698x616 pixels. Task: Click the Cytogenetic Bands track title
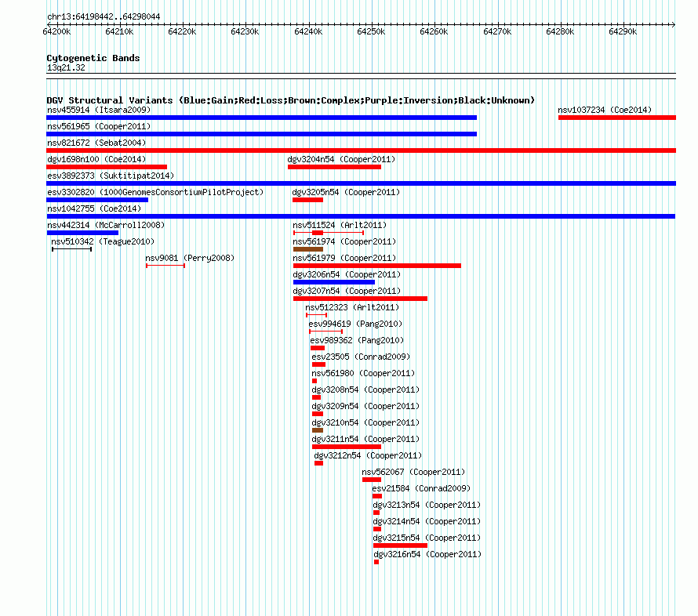tap(93, 58)
